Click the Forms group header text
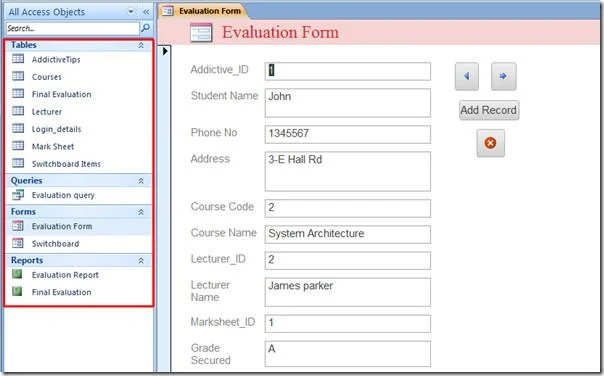This screenshot has height=376, width=604. [x=23, y=212]
